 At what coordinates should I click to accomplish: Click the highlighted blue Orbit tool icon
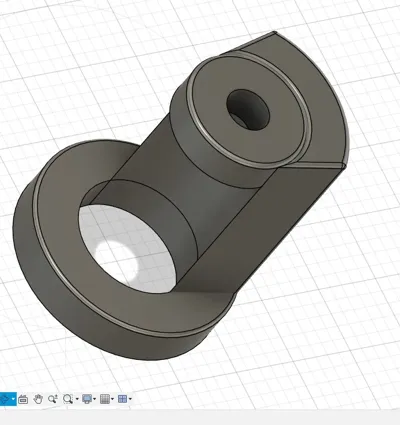[5, 399]
